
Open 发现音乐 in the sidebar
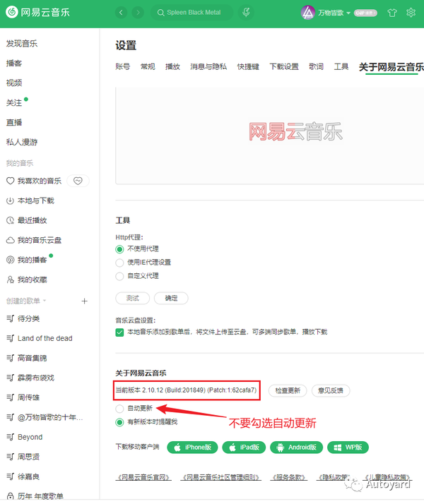[22, 43]
